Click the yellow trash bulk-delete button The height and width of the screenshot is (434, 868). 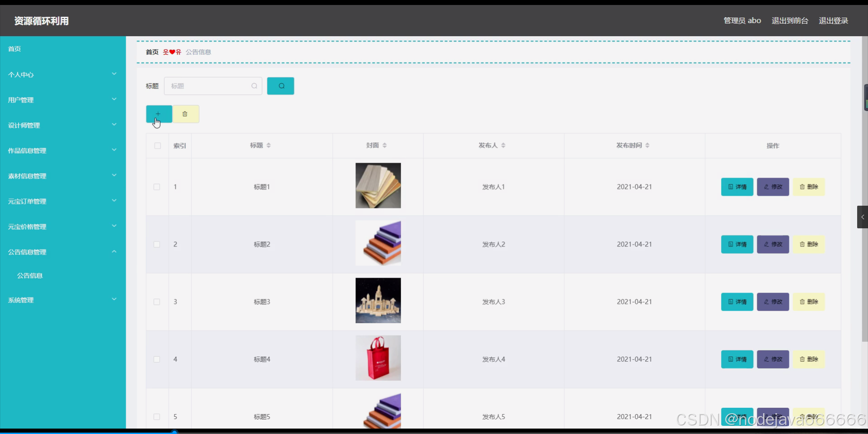coord(185,114)
